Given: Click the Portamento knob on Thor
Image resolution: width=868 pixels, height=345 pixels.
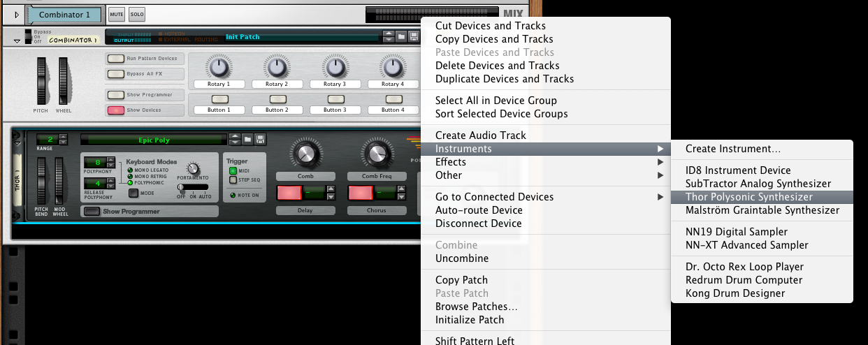Looking at the screenshot, I should click(x=192, y=170).
